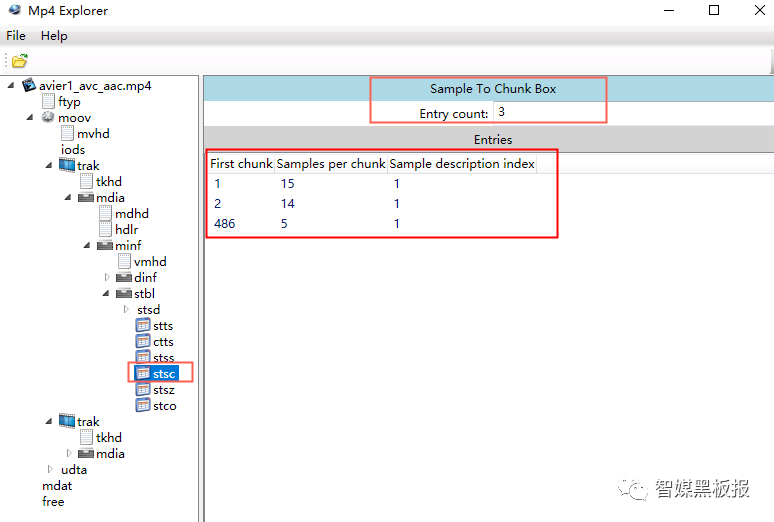
Task: Open the File menu
Action: pyautogui.click(x=16, y=36)
